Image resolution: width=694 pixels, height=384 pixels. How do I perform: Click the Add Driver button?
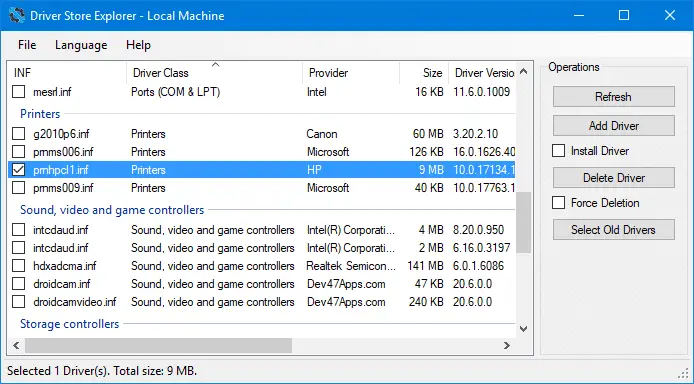click(x=613, y=126)
